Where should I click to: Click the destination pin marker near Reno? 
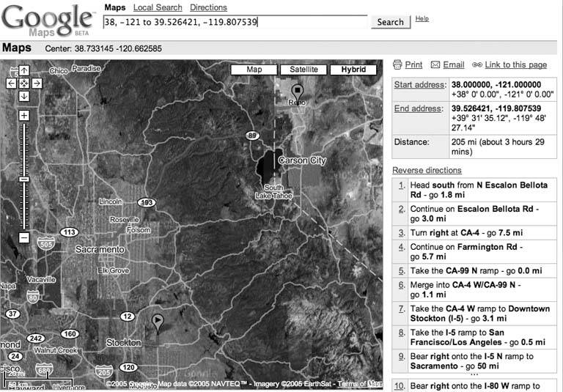point(297,92)
